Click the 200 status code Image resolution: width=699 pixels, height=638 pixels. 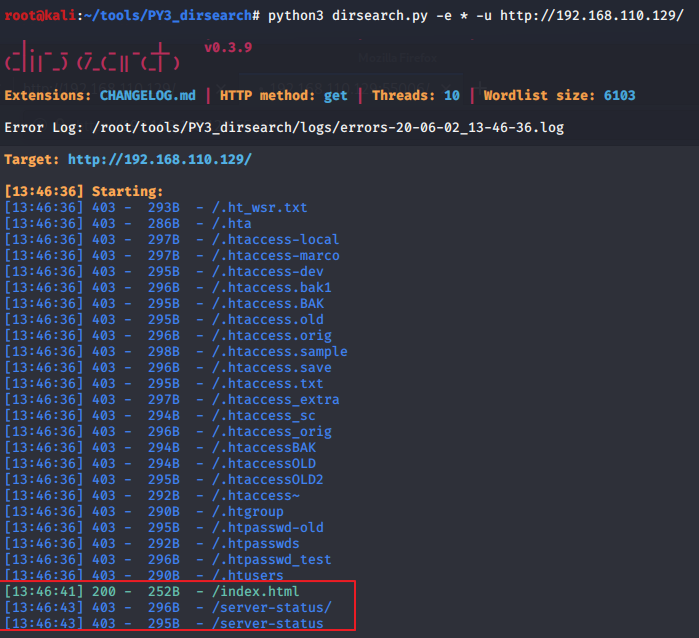tap(104, 592)
